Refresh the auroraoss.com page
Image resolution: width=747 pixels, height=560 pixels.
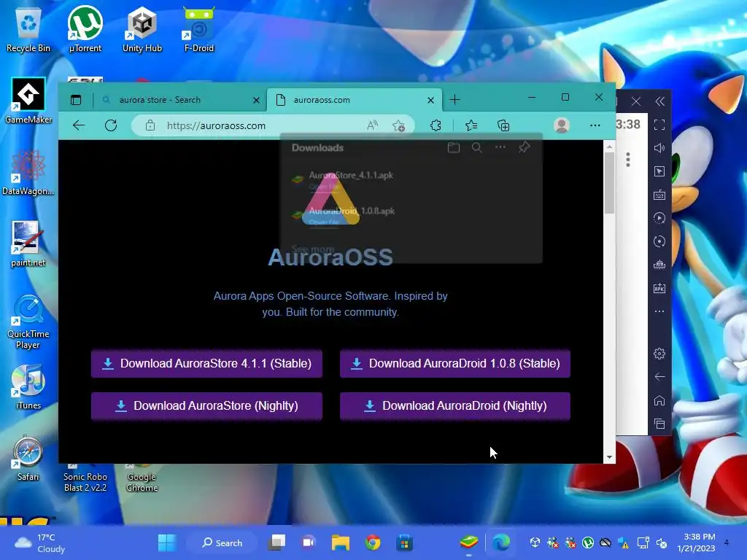111,125
